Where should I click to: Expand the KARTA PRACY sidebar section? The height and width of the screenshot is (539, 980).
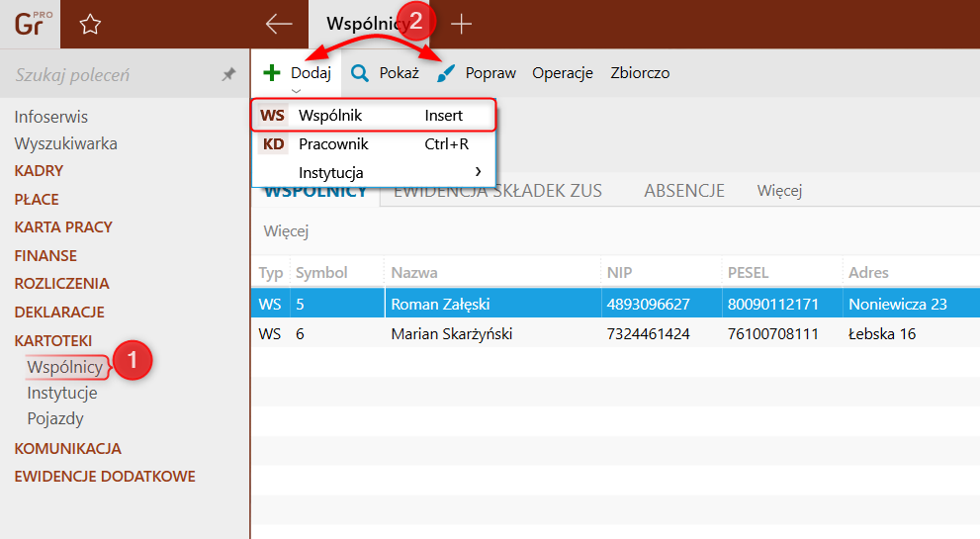pos(63,227)
